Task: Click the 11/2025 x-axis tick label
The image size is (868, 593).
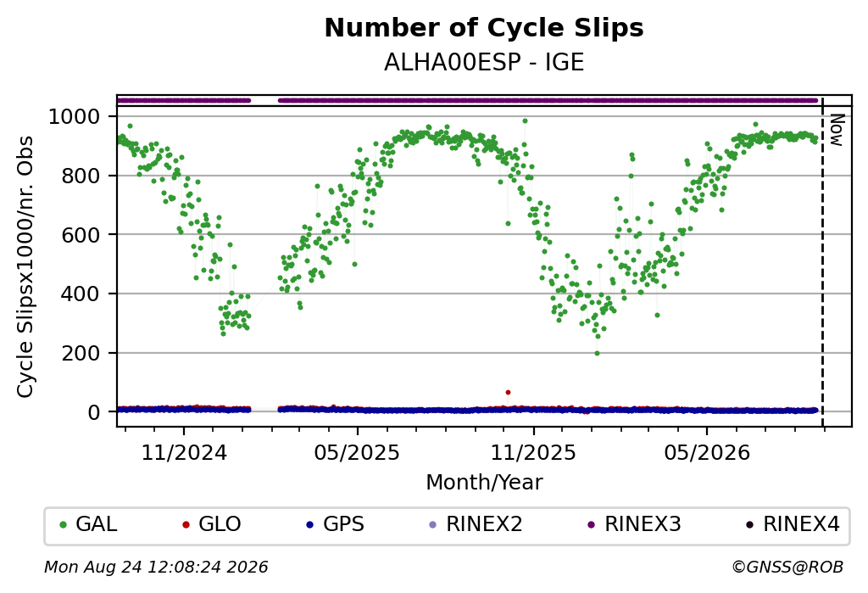Action: pos(534,453)
